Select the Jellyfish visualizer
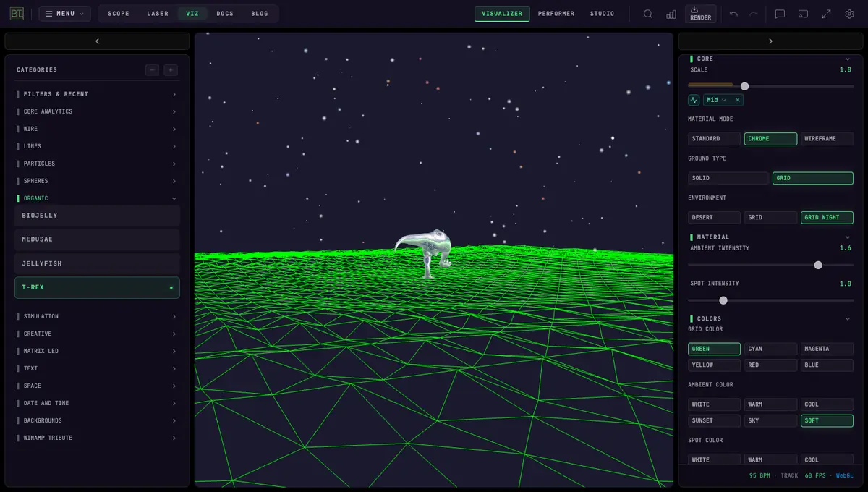This screenshot has width=868, height=492. click(97, 263)
